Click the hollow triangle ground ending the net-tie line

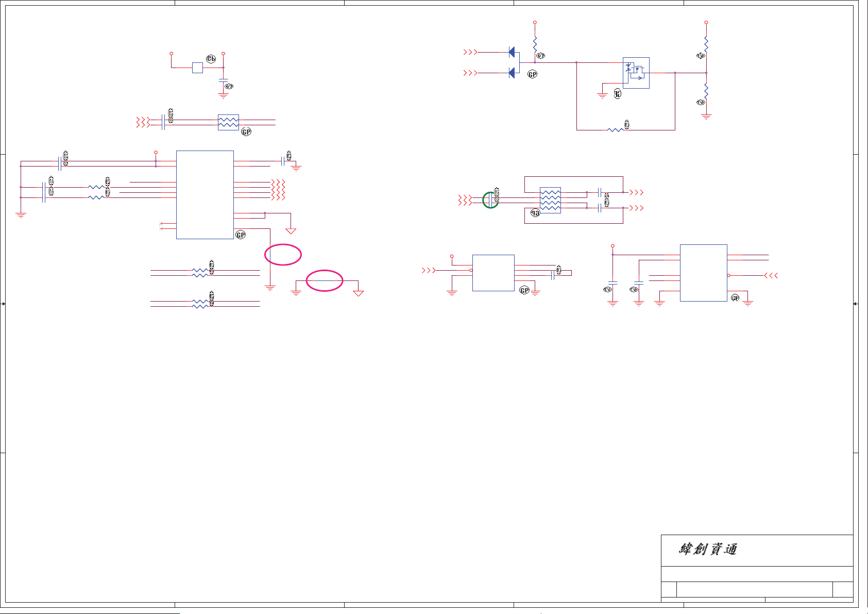(359, 293)
